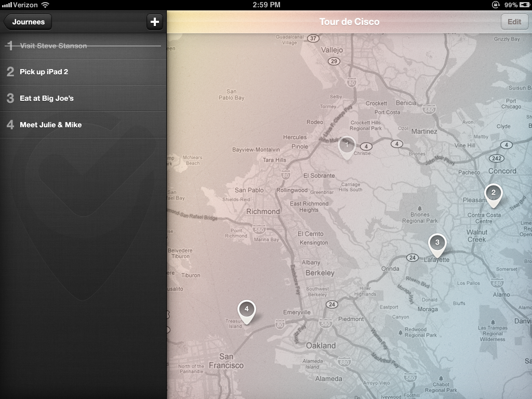Tap the Wi-Fi status icon
Screen dimensions: 532x399
tap(45, 5)
